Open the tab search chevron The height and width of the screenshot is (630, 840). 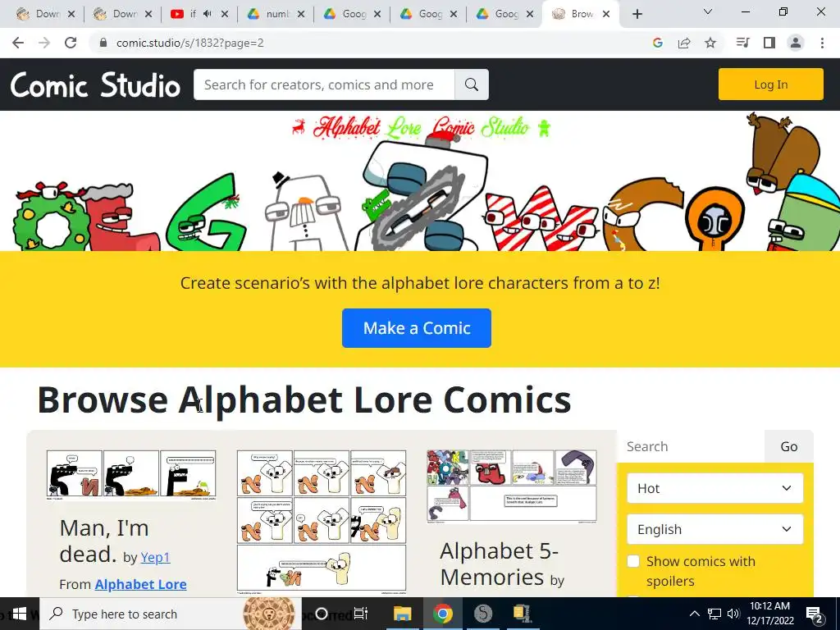pos(708,11)
